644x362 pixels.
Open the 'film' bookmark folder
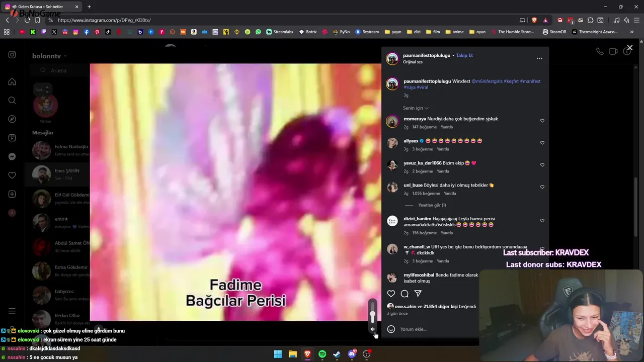pyautogui.click(x=433, y=32)
